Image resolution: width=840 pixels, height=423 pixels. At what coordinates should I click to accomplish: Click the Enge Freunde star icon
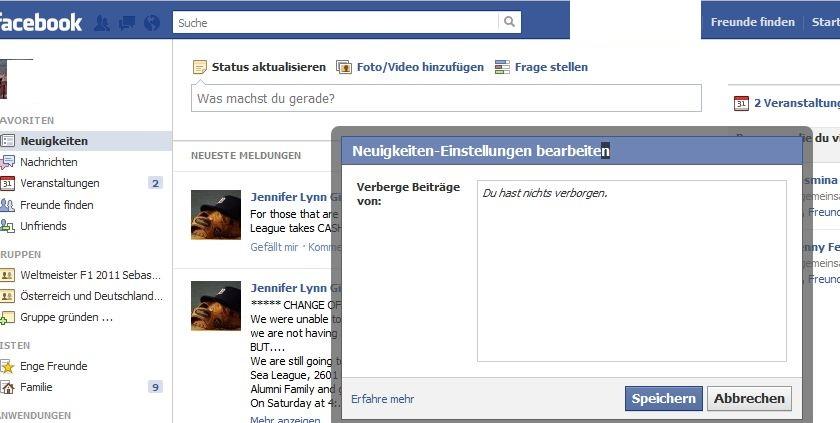(x=8, y=366)
